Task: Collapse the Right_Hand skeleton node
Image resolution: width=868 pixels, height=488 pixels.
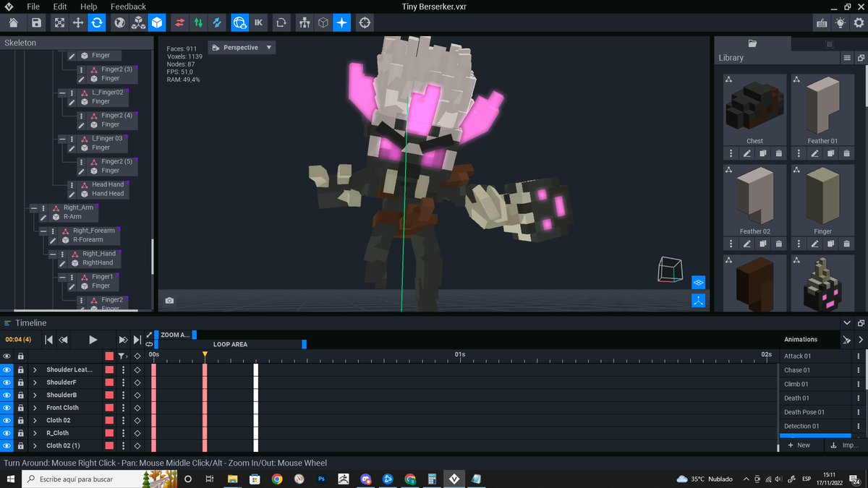Action: point(52,254)
